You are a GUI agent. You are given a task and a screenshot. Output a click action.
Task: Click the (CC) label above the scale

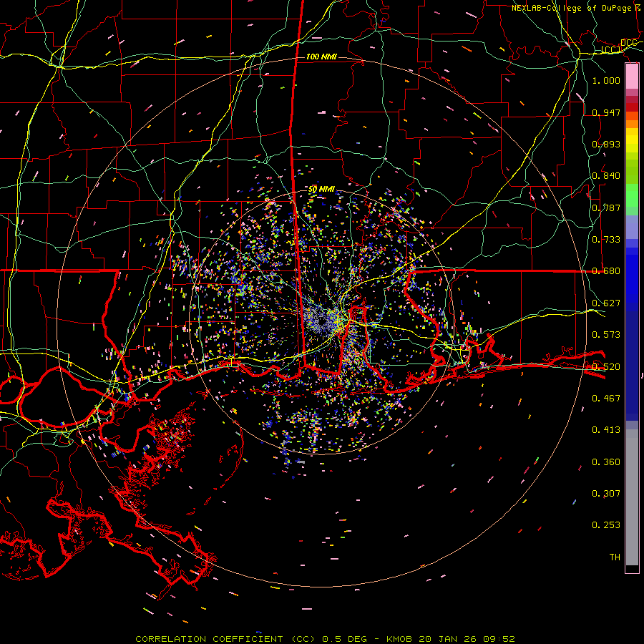point(610,50)
